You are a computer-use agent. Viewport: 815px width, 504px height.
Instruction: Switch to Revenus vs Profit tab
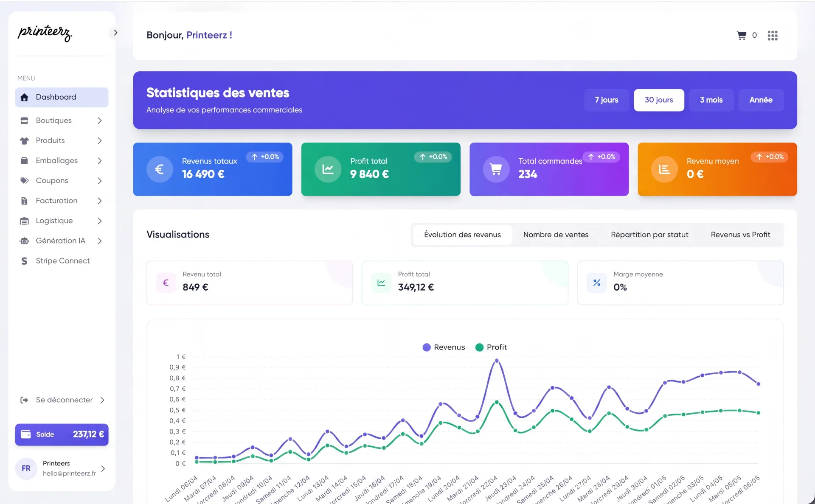(740, 235)
